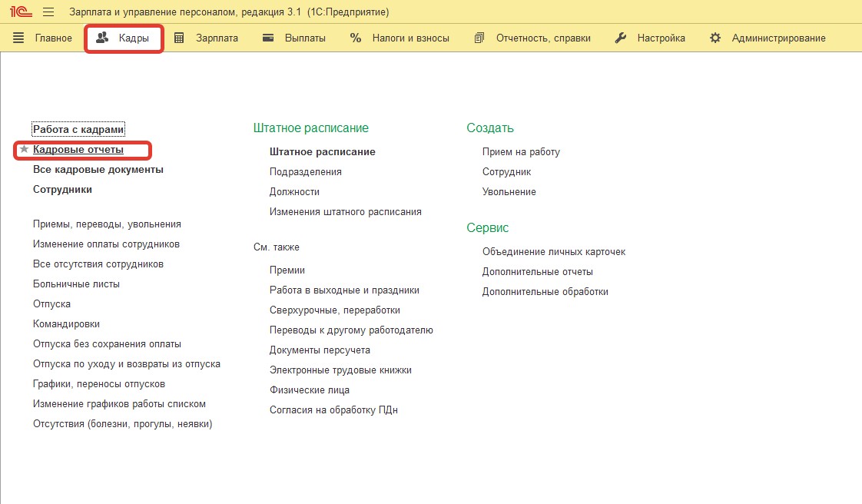Click the lines icon before Главное

(18, 38)
